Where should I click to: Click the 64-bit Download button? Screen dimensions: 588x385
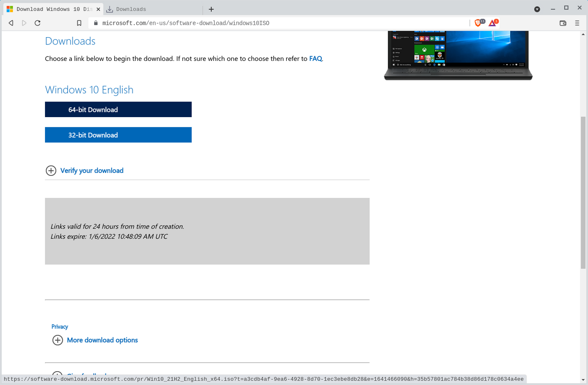point(118,110)
